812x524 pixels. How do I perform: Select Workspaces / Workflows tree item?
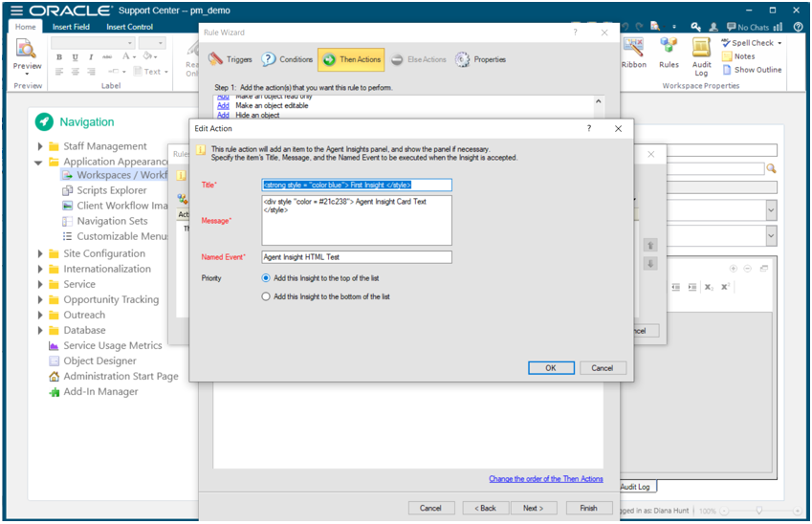[x=115, y=175]
